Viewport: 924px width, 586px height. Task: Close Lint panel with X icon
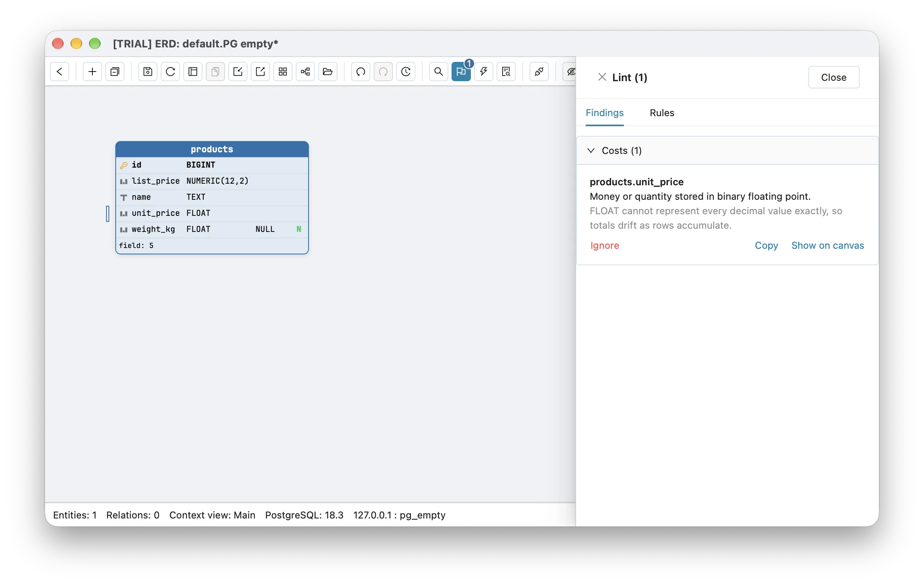tap(602, 77)
